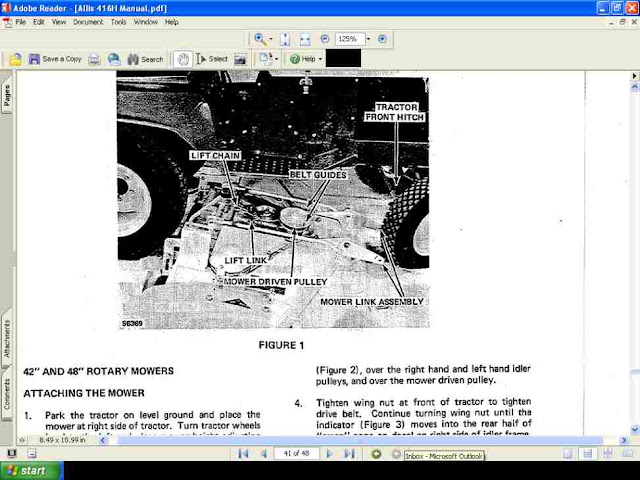Image resolution: width=640 pixels, height=480 pixels.
Task: Click the Fit Width icon
Action: [305, 39]
